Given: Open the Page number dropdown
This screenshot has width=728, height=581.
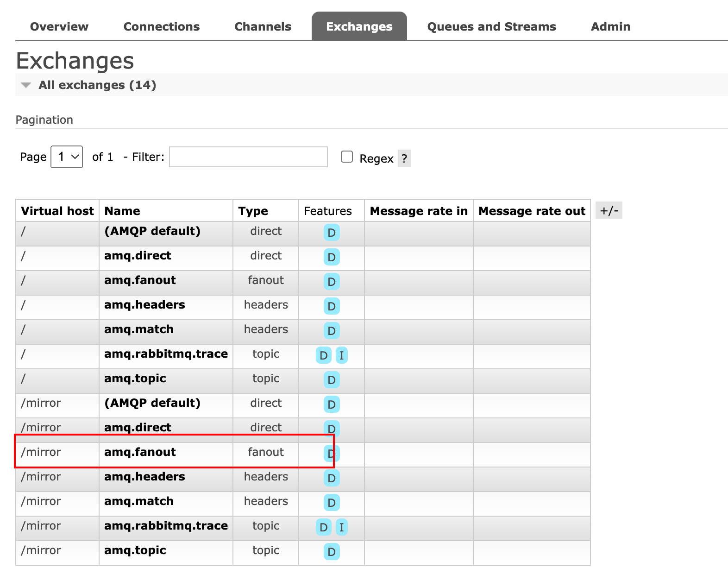Looking at the screenshot, I should point(67,157).
